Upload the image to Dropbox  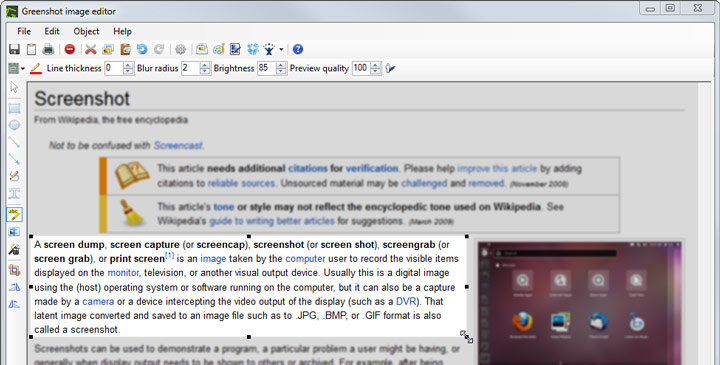tap(253, 49)
